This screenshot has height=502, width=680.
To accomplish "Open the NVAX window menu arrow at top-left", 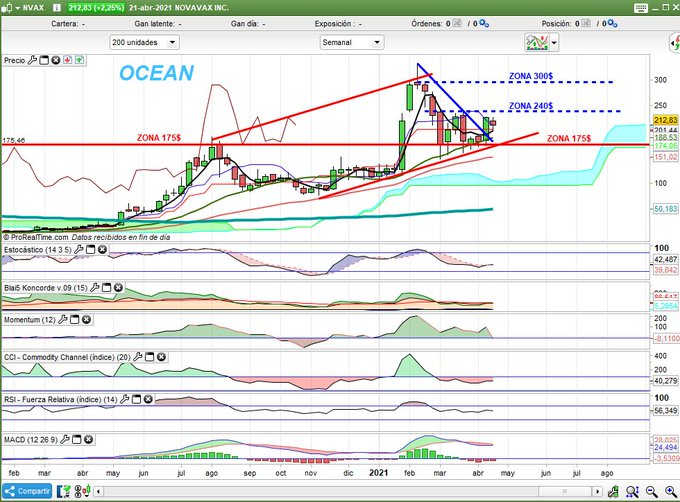I will pyautogui.click(x=18, y=8).
